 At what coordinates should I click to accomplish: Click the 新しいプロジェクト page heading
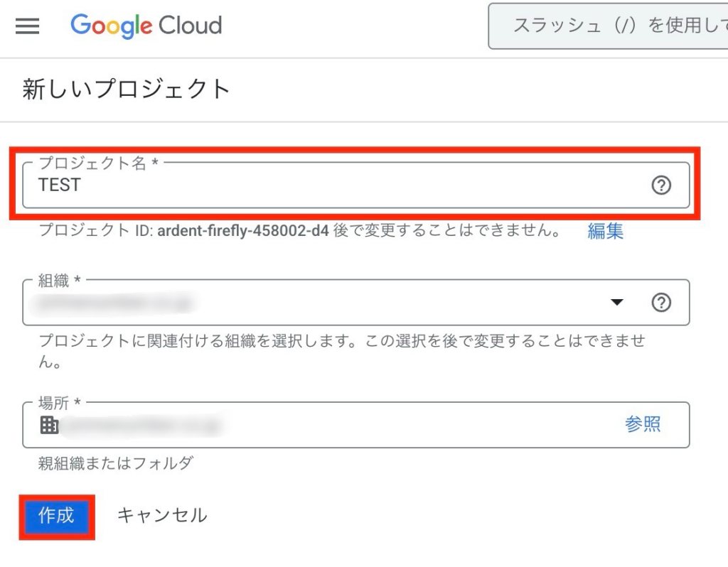127,90
